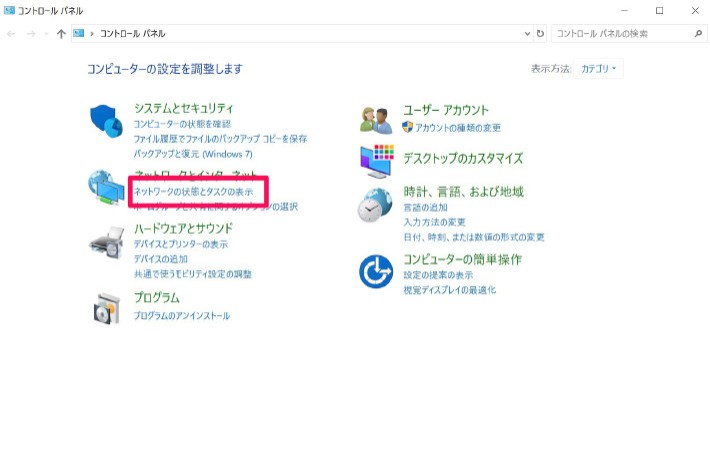Open デスクトップのカスタマイズ category
Screen dimensions: 710x451
point(463,158)
